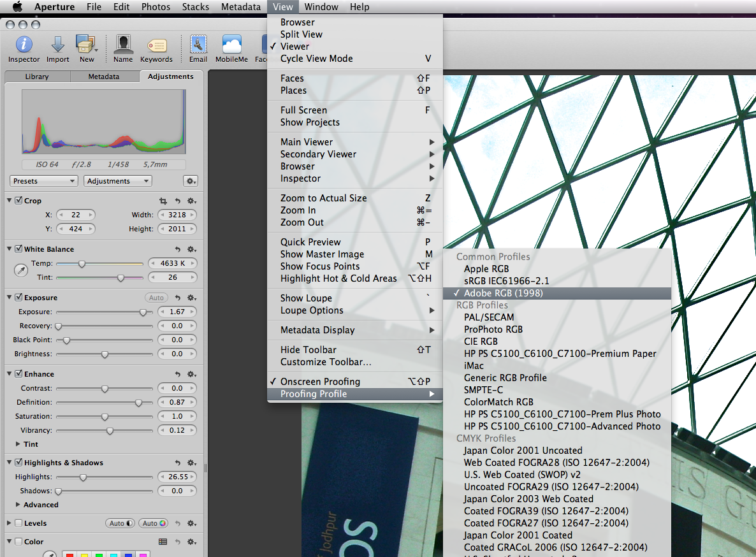This screenshot has width=756, height=557.
Task: Open the Adjustments pop-up menu
Action: point(118,181)
